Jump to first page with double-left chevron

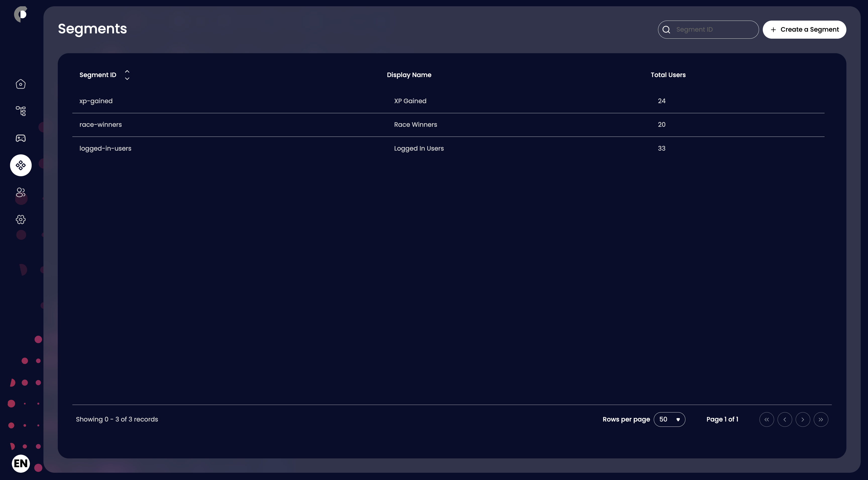tap(767, 419)
